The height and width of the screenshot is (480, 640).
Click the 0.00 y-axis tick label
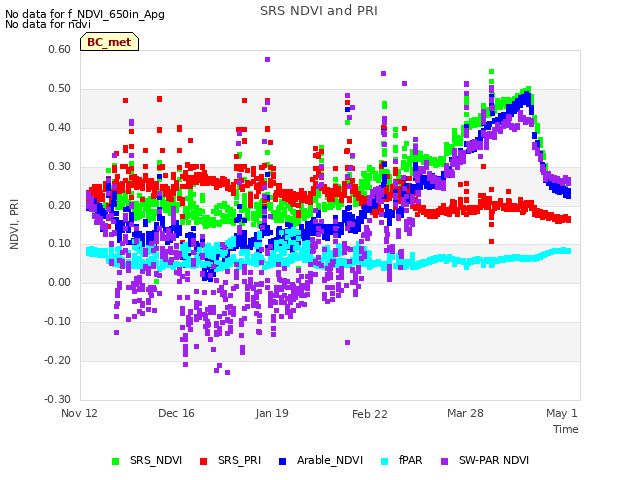[x=59, y=282]
